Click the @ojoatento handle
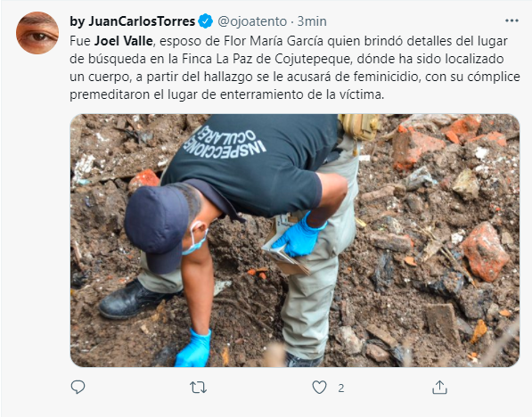 pyautogui.click(x=252, y=21)
